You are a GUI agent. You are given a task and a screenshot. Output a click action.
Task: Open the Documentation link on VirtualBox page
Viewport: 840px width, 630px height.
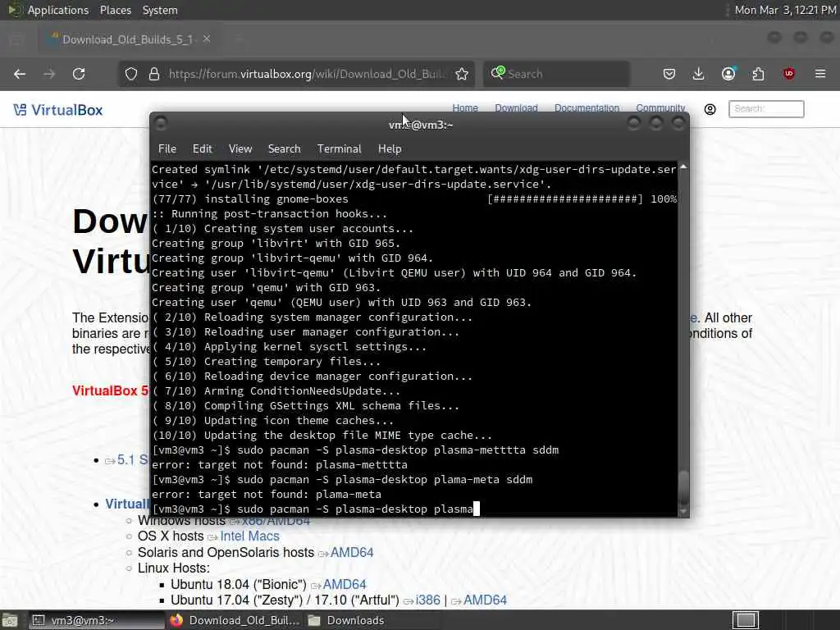pyautogui.click(x=587, y=107)
